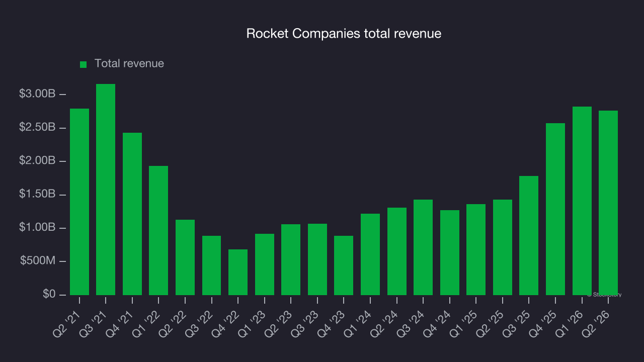The height and width of the screenshot is (362, 644).
Task: Click the '$1.00B' y-axis label
Action: pos(37,228)
